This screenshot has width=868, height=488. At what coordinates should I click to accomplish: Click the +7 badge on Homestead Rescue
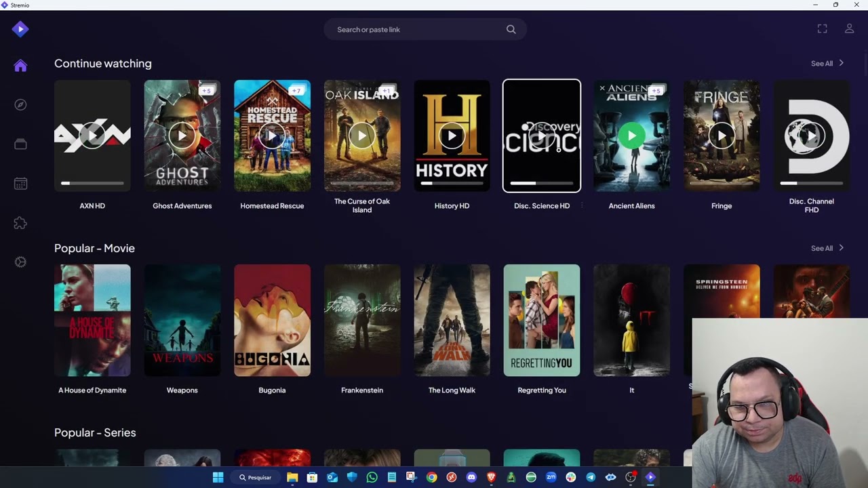[296, 90]
